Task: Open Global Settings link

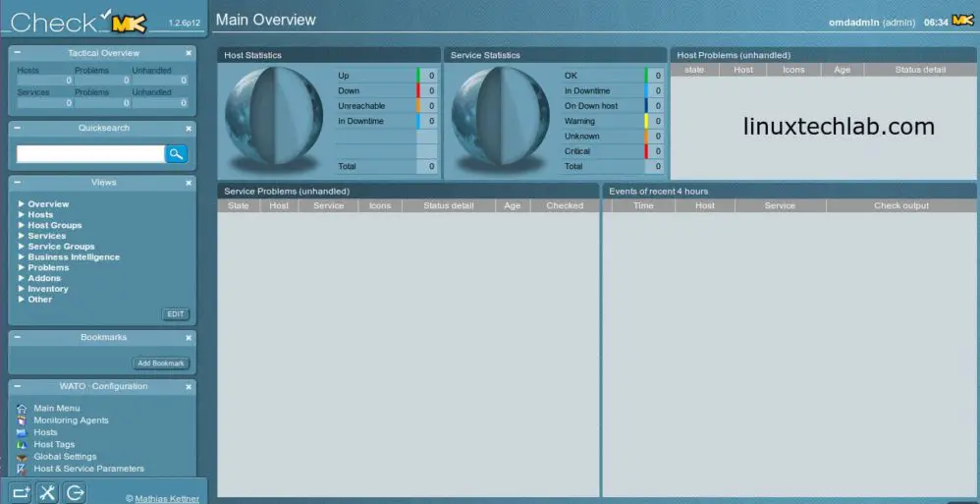Action: (65, 457)
